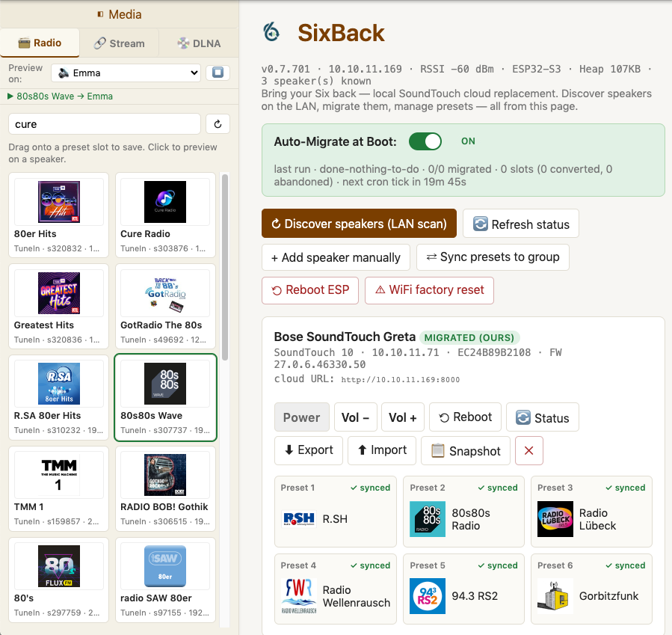Viewport: 672px width, 635px height.
Task: Click 94.3 RS2 logo in Preset 5
Action: [x=428, y=596]
